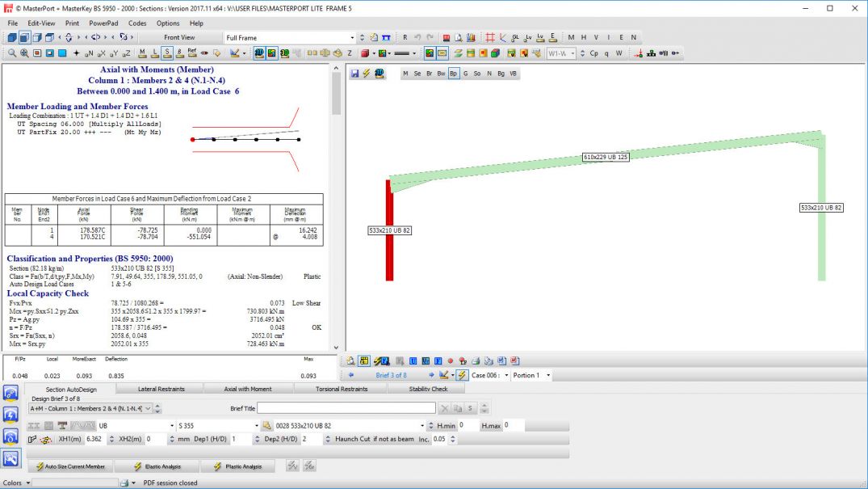Open the S 355 steel grade dropdown
The image size is (868, 489).
click(256, 426)
